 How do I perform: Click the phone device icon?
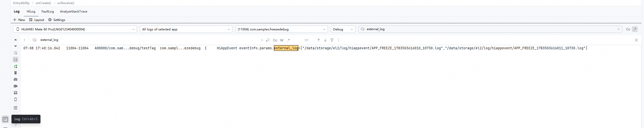(16, 99)
